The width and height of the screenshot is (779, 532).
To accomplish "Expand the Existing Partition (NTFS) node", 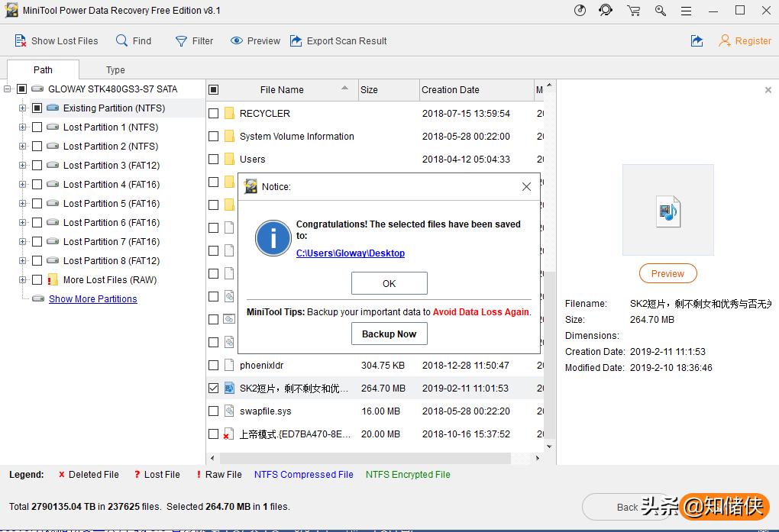I will coord(22,108).
